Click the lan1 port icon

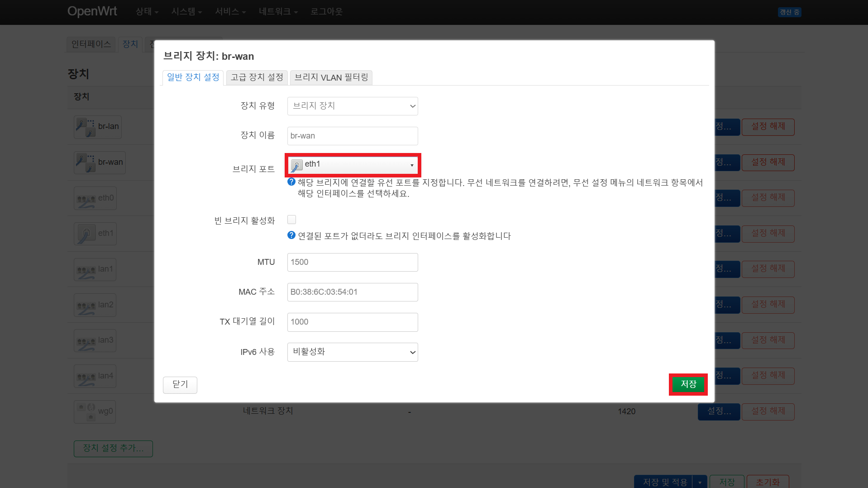tap(86, 270)
